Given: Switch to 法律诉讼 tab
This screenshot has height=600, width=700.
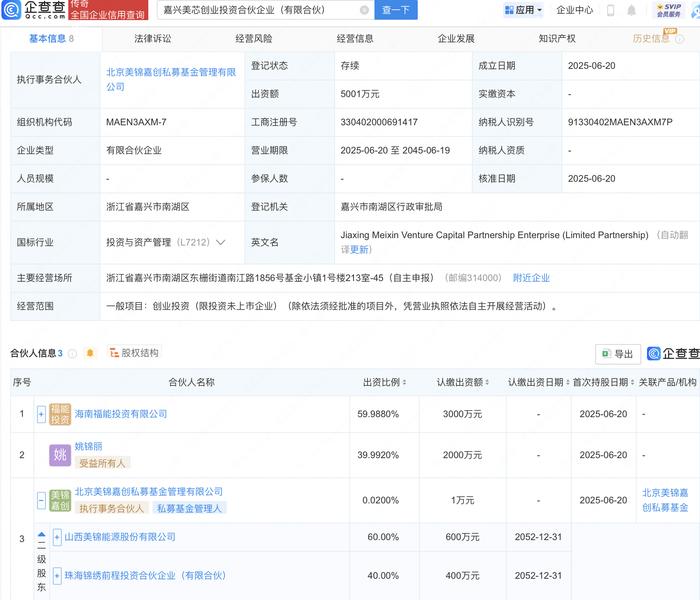Looking at the screenshot, I should click(153, 39).
